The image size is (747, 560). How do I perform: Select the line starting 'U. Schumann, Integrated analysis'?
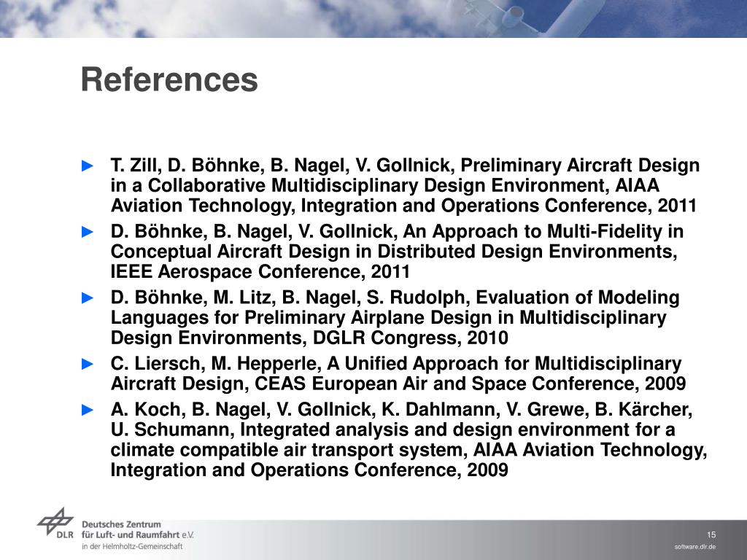click(x=393, y=429)
